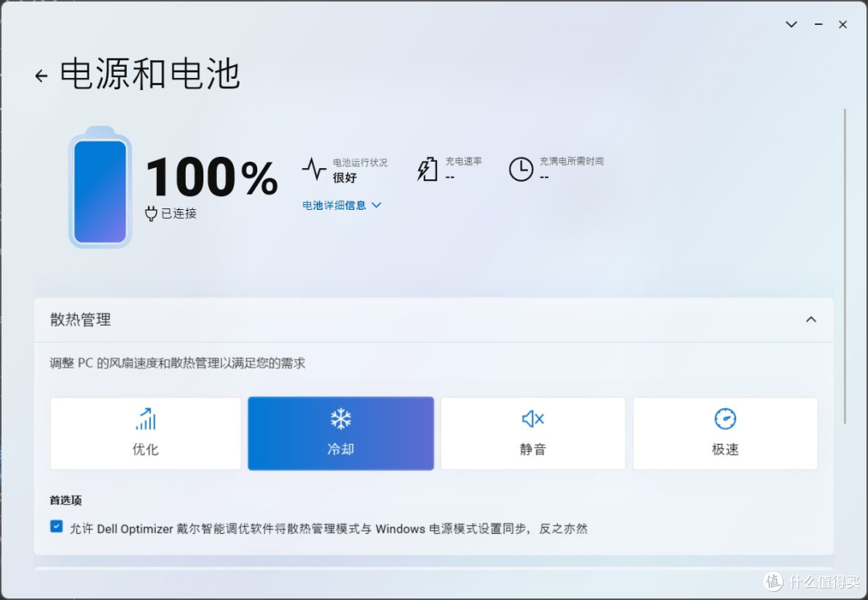The image size is (868, 600).
Task: Close the Dell Optimizer window
Action: point(842,24)
